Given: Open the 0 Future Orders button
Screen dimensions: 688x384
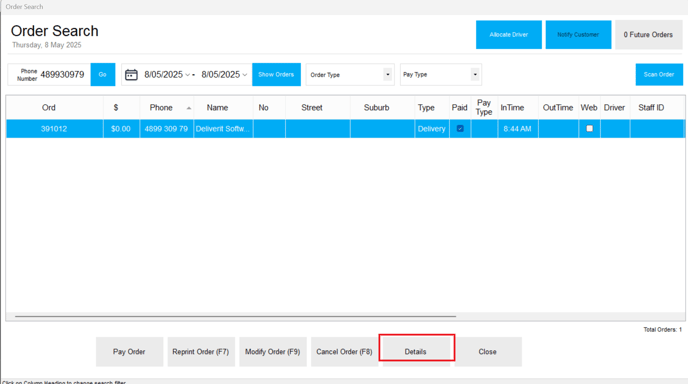Looking at the screenshot, I should (x=648, y=35).
